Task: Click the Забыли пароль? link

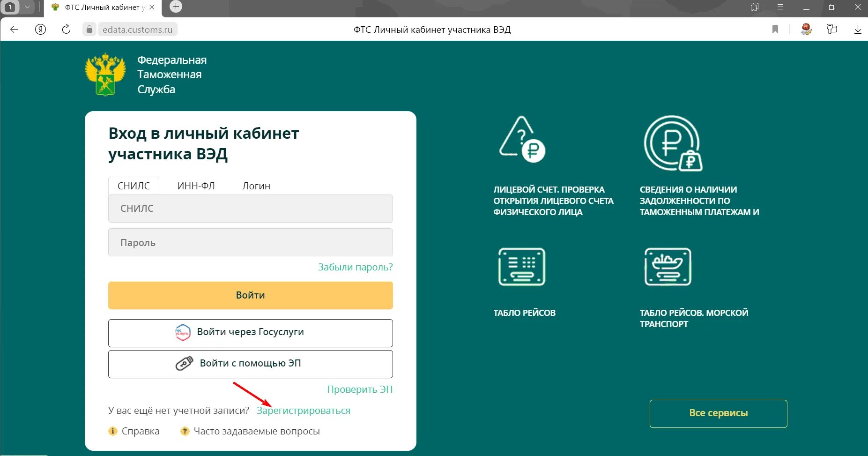Action: pos(355,267)
